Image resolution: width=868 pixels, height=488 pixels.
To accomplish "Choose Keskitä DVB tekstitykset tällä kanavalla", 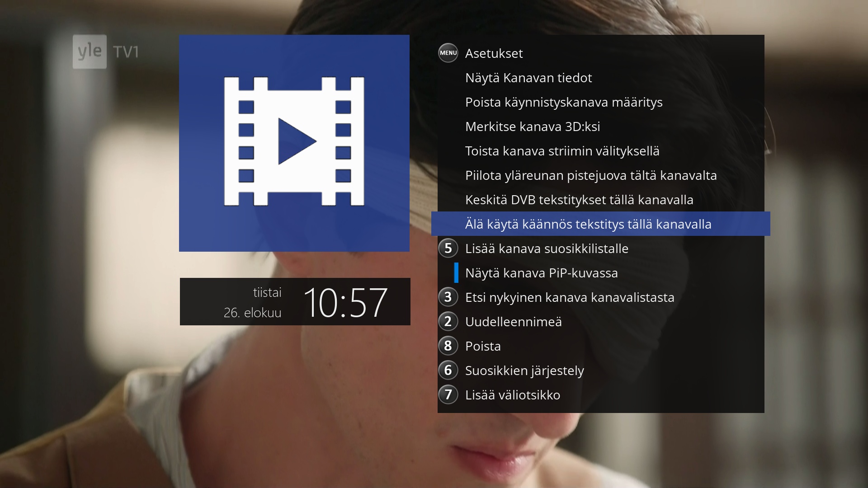I will click(601, 200).
